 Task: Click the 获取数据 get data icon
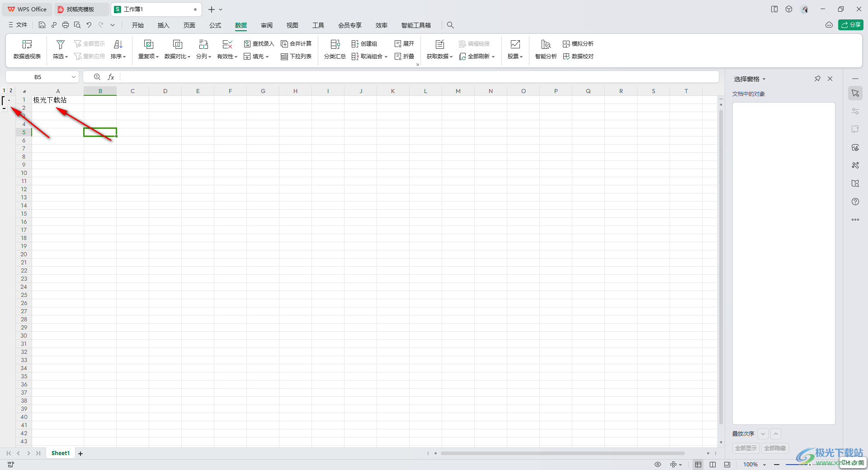tap(440, 44)
